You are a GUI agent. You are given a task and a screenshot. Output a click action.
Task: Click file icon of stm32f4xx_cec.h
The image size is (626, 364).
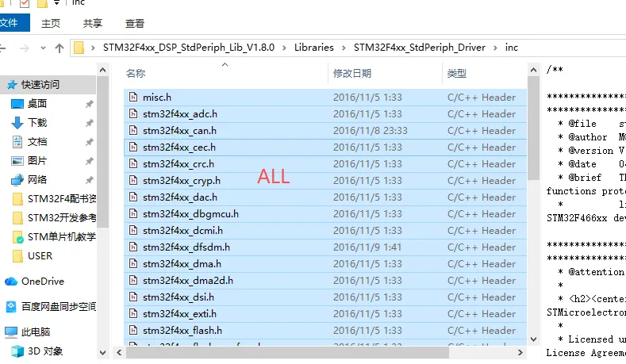[133, 148]
